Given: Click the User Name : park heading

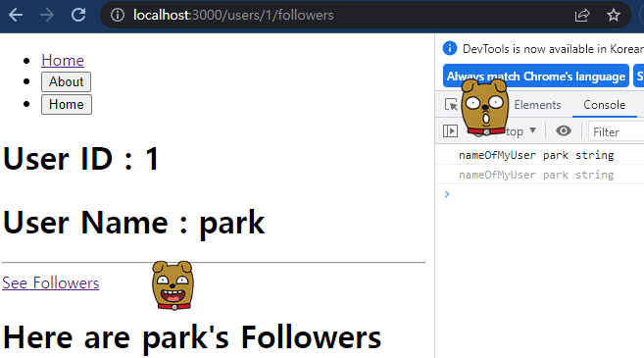Looking at the screenshot, I should pyautogui.click(x=134, y=223).
